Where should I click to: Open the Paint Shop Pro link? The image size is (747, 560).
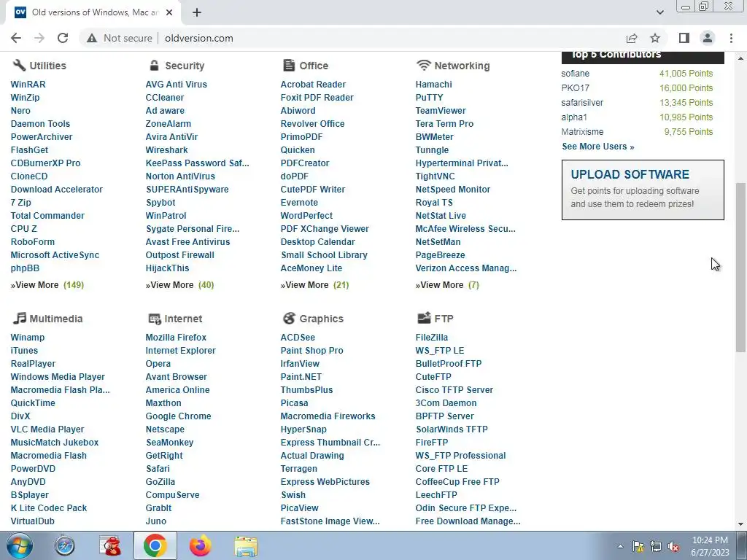coord(311,351)
